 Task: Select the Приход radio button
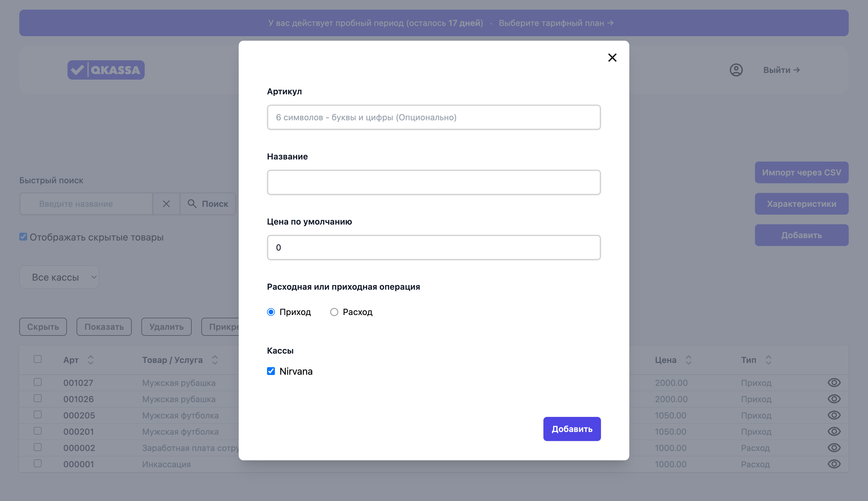coord(271,312)
